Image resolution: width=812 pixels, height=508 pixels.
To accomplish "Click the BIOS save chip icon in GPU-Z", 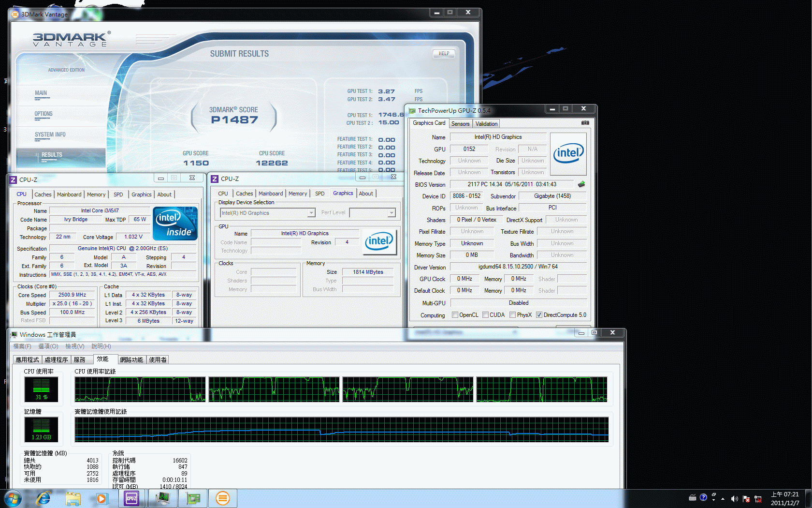I will pyautogui.click(x=581, y=184).
